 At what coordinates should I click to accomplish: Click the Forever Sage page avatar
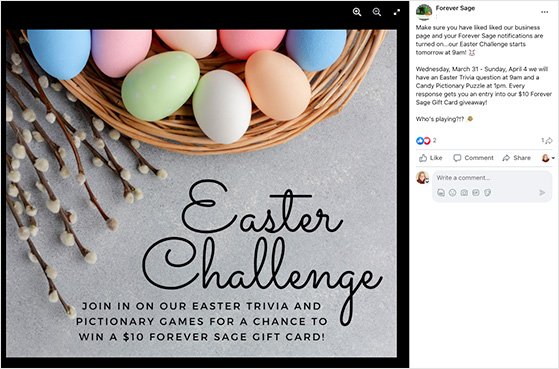click(x=424, y=12)
